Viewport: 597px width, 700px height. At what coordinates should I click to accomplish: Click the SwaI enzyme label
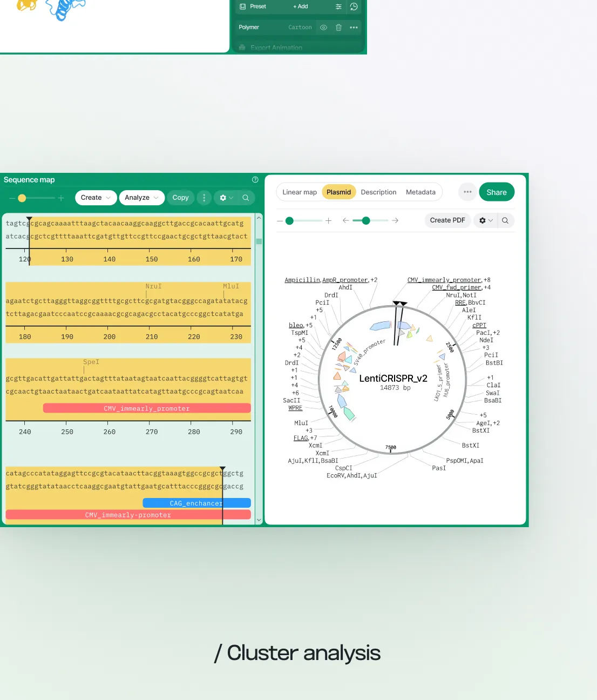click(492, 393)
